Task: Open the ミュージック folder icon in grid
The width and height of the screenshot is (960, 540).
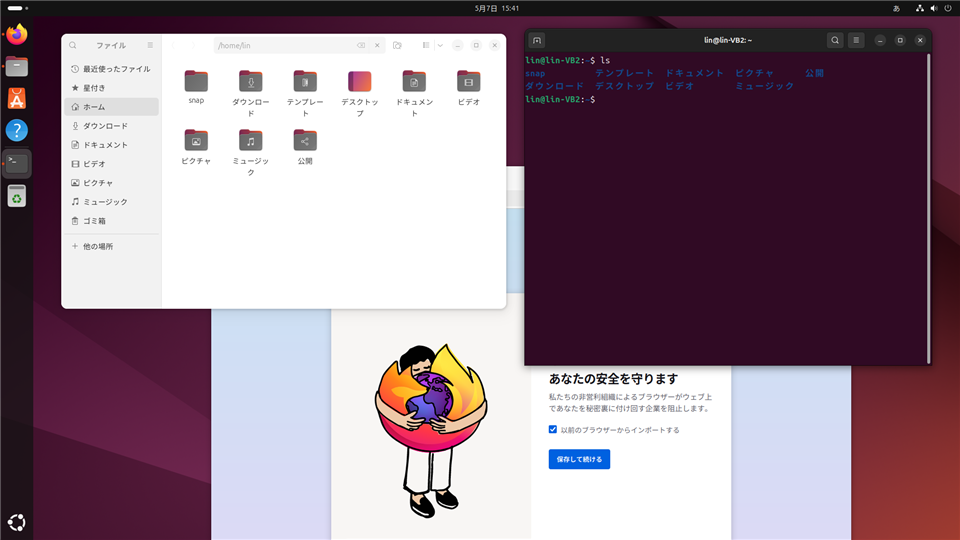Action: 250,140
